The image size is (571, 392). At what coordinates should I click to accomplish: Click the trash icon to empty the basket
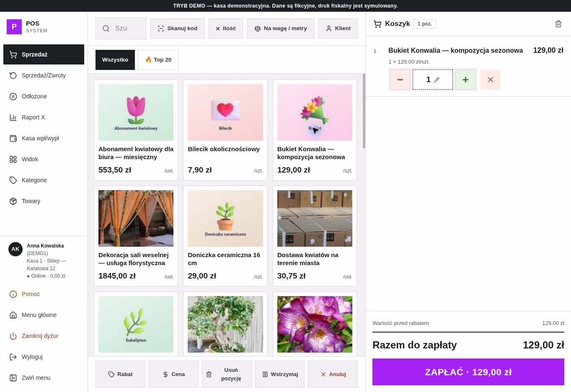(558, 24)
